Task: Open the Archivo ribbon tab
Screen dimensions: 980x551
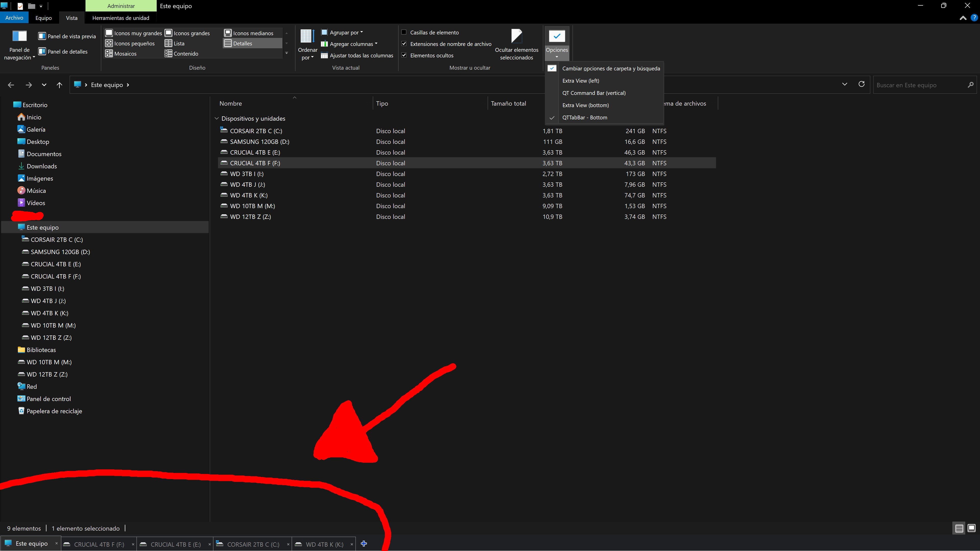Action: pyautogui.click(x=14, y=18)
